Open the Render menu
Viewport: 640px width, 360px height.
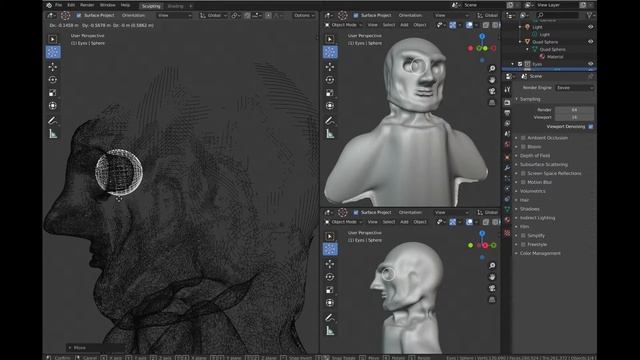87,5
